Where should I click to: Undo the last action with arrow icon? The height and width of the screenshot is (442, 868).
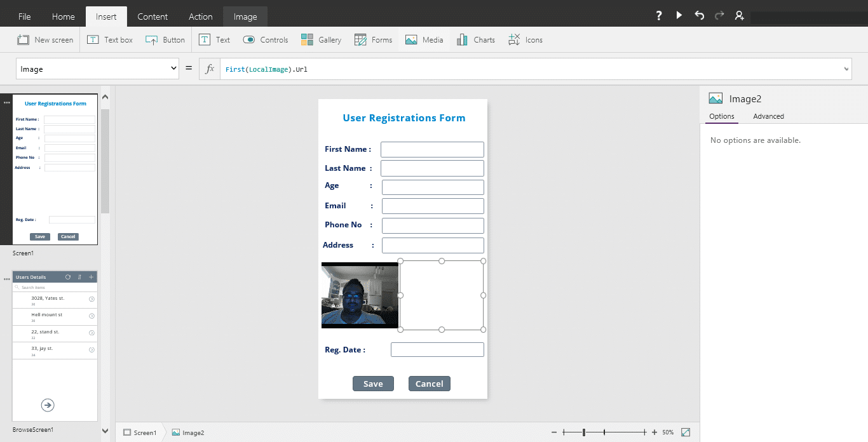[x=699, y=15]
